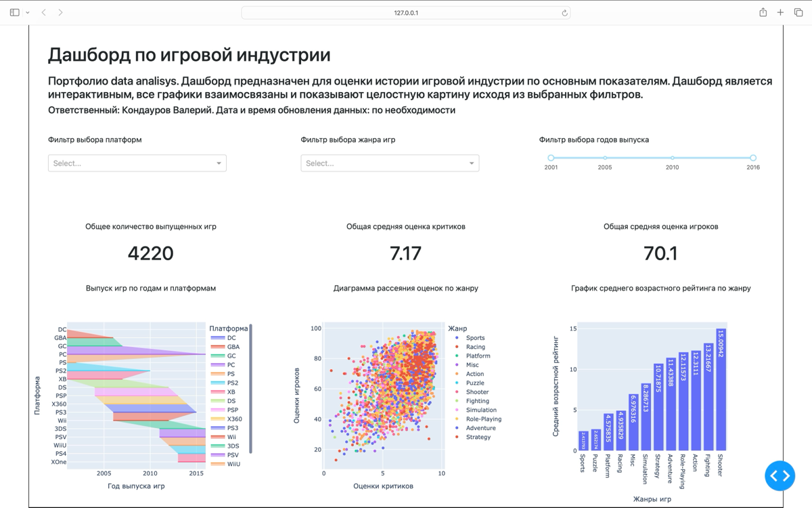Expand the genre filter dropdown arrow
Screen dimensions: 812x508
pyautogui.click(x=472, y=163)
